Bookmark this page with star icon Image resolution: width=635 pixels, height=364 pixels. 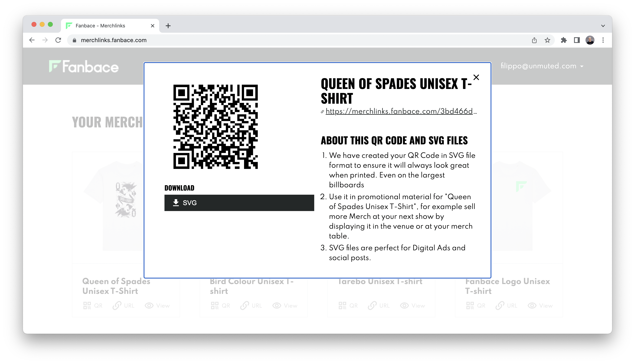pyautogui.click(x=547, y=40)
